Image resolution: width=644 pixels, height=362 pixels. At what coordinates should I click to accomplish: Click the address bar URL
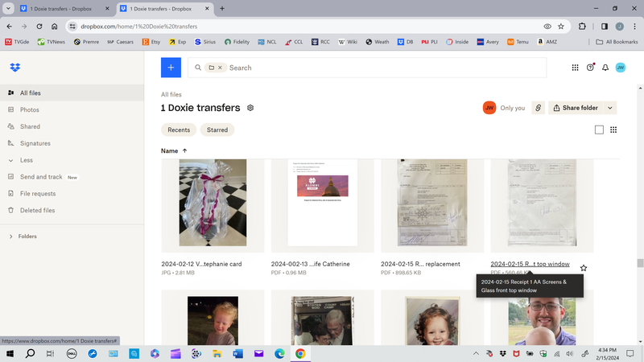[x=138, y=27]
